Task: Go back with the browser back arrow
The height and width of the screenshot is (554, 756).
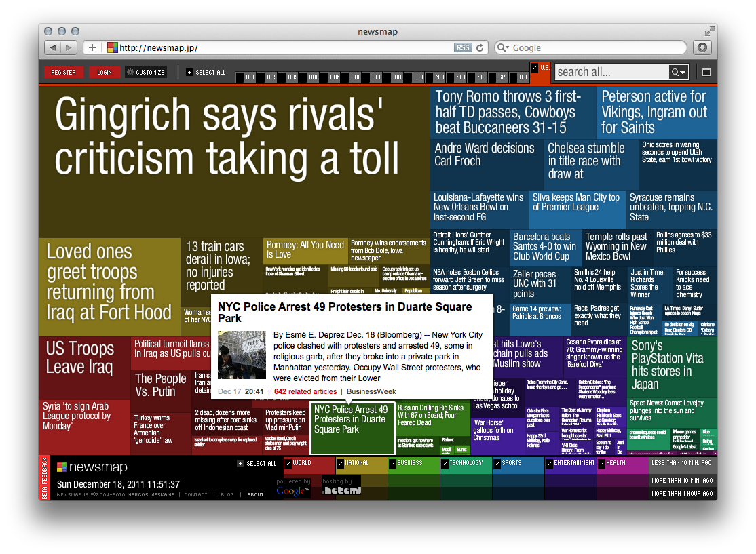Action: [53, 47]
